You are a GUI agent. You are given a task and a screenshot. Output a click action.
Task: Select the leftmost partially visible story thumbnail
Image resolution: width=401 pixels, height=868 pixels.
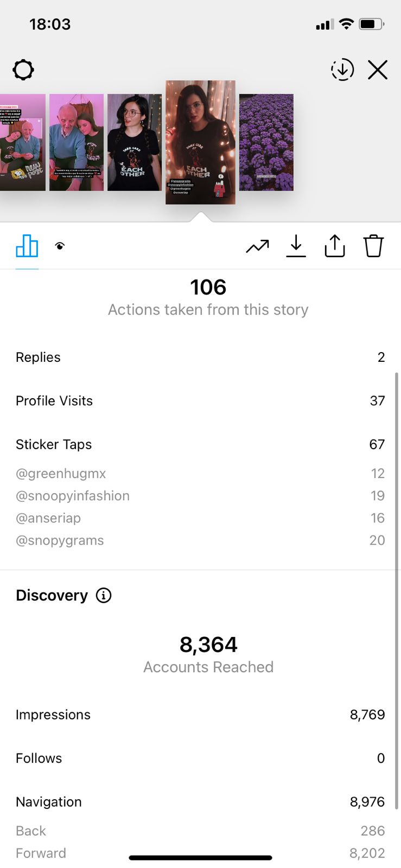[x=22, y=142]
